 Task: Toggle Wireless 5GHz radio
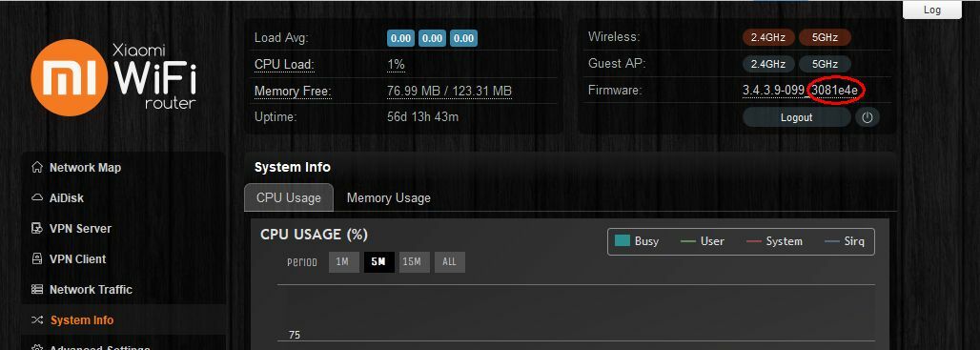click(x=825, y=37)
